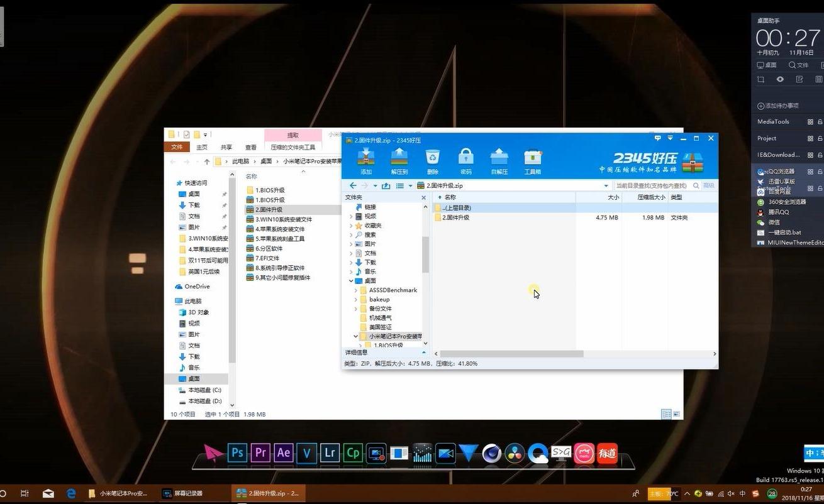The height and width of the screenshot is (504, 824).
Task: Open the 2345好压 title bar menu dropdown
Action: coord(671,138)
